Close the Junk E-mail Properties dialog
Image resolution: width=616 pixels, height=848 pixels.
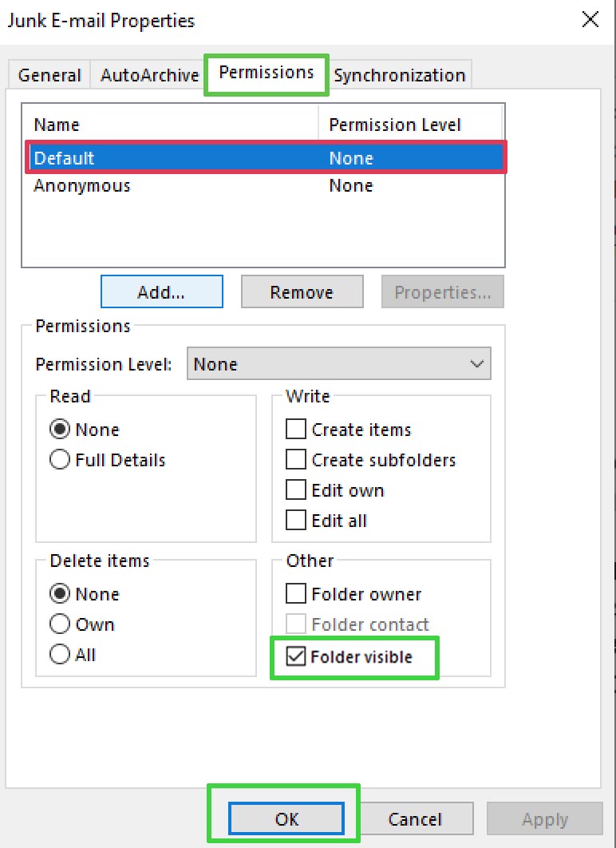pos(590,20)
